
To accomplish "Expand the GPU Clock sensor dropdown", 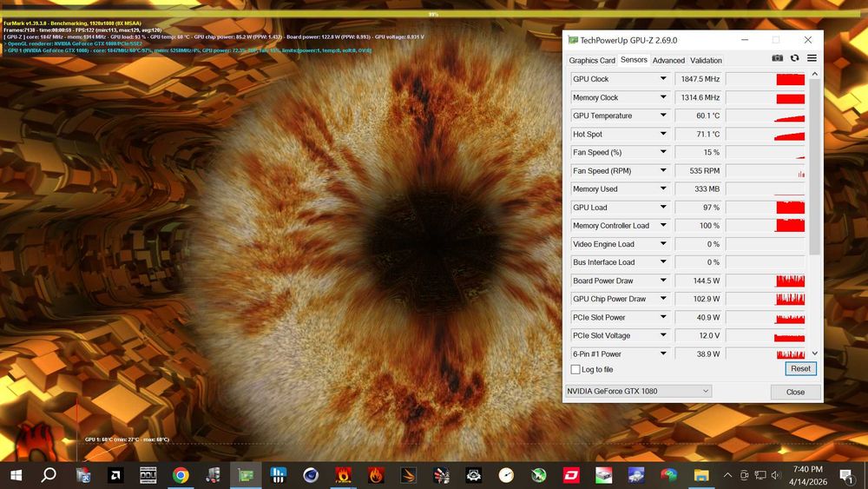I will (x=663, y=79).
